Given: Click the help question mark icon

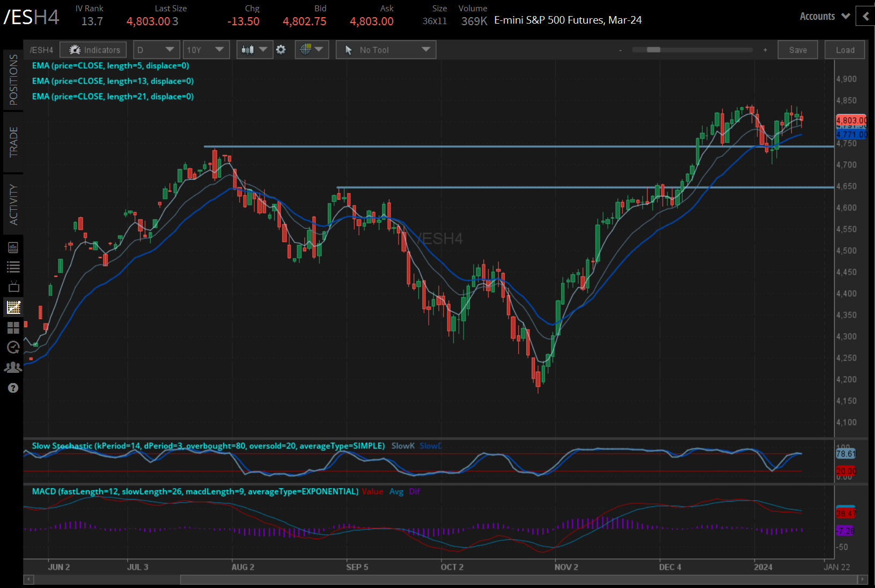Looking at the screenshot, I should (x=13, y=388).
